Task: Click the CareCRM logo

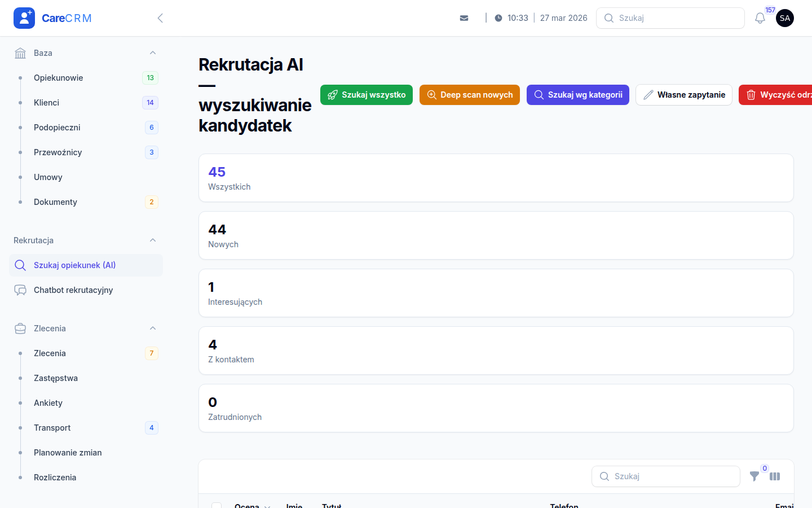Action: (52, 17)
